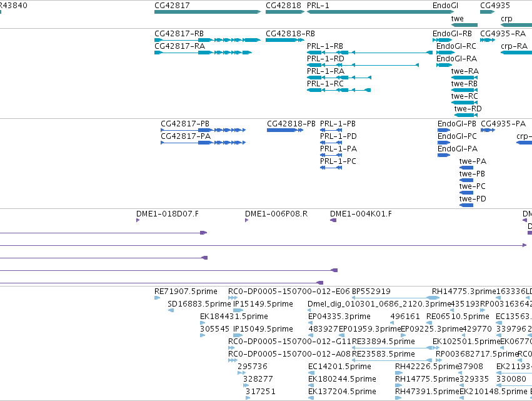Select transcript CG4935-RA label
Screen dimensions: 532x401
click(503, 34)
